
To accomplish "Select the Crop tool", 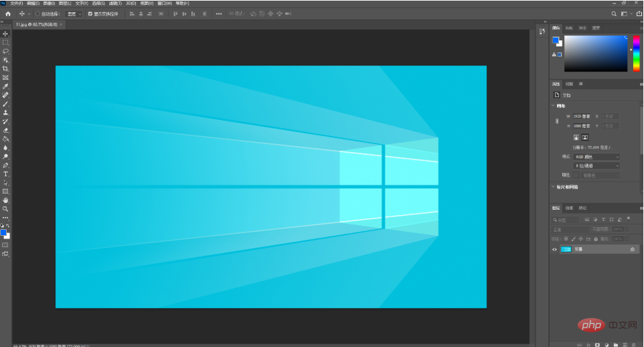I will [x=6, y=68].
